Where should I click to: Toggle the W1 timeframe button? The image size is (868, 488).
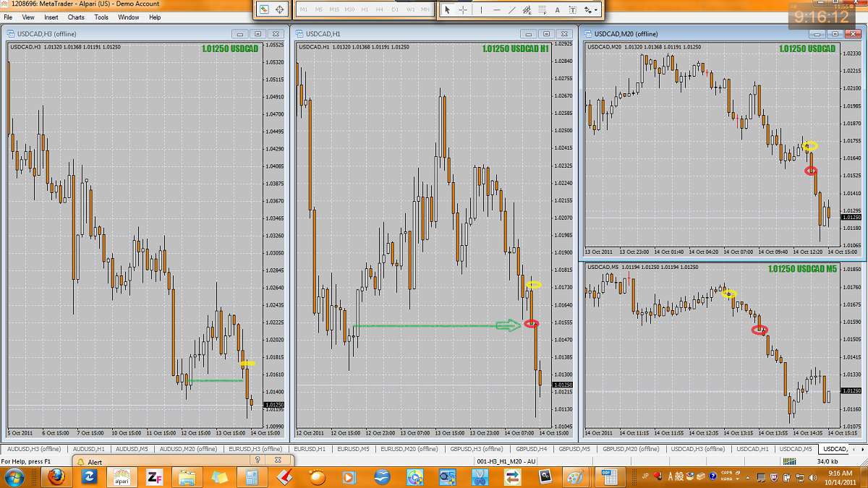(411, 9)
